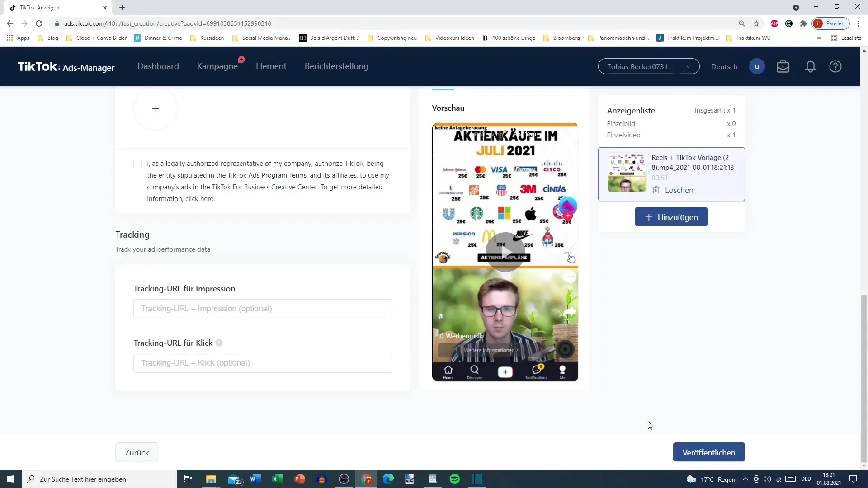
Task: Open the Dinner & Crime bookmark
Action: [x=158, y=38]
